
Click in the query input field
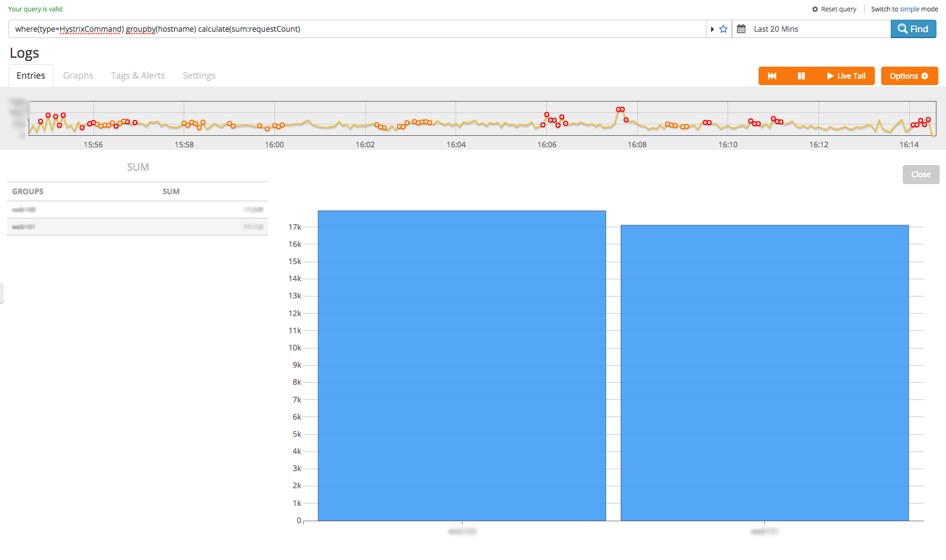click(356, 29)
